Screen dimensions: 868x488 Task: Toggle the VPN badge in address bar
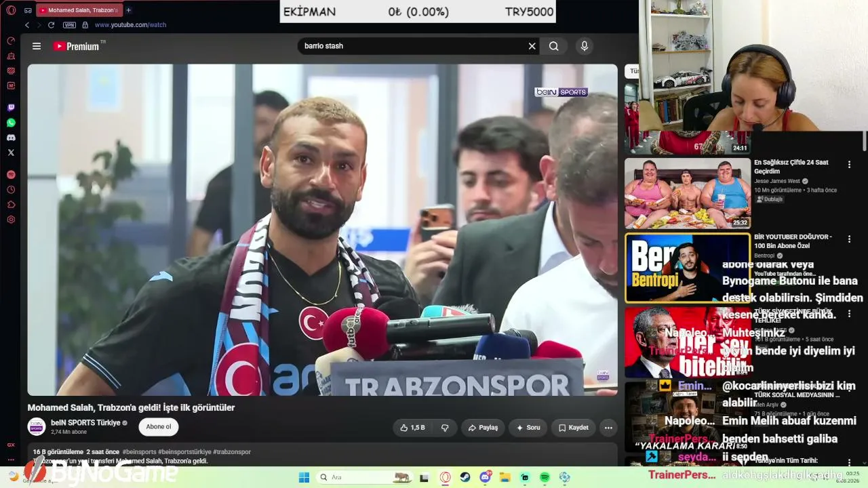[x=69, y=25]
